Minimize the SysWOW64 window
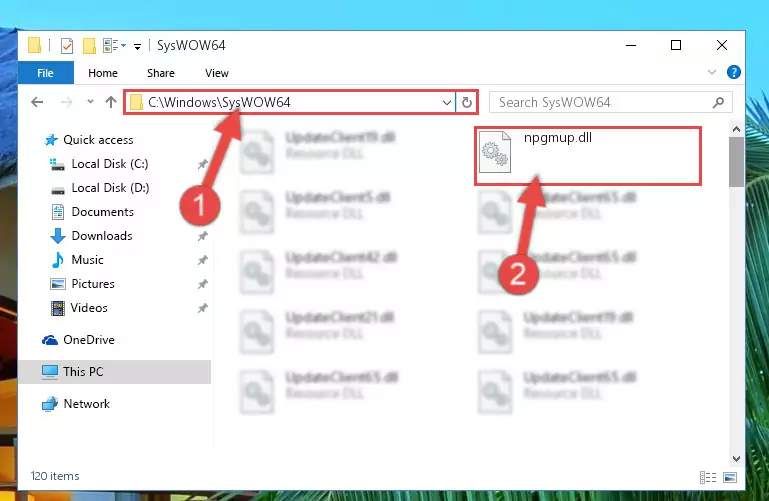769x501 pixels. tap(631, 45)
